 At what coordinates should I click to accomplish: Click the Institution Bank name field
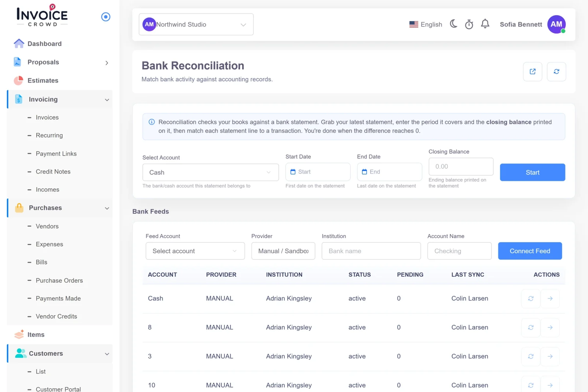click(x=371, y=251)
